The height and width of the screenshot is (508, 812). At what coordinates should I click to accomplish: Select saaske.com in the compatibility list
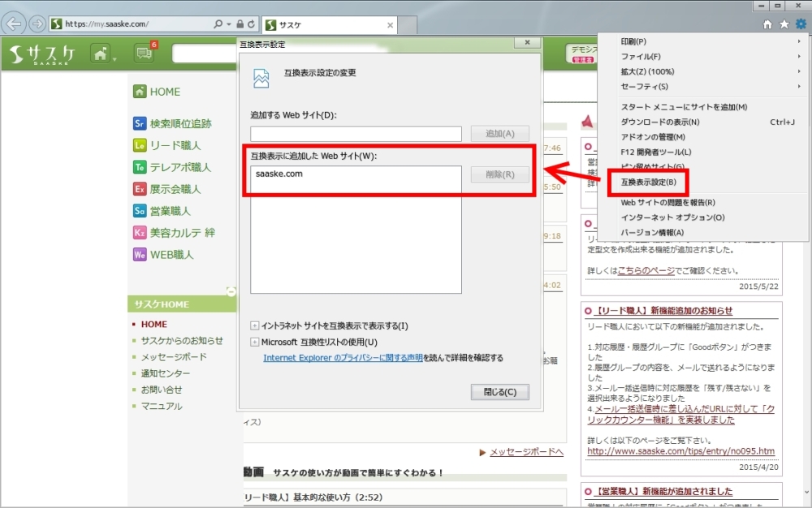tap(279, 174)
